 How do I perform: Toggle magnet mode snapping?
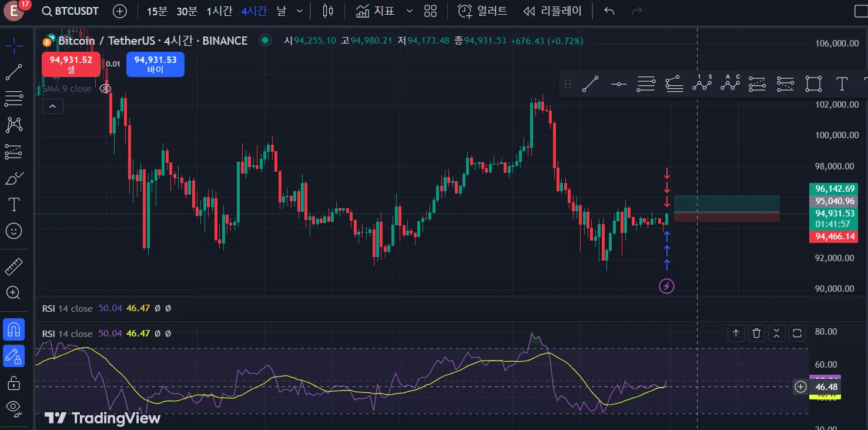(x=14, y=329)
